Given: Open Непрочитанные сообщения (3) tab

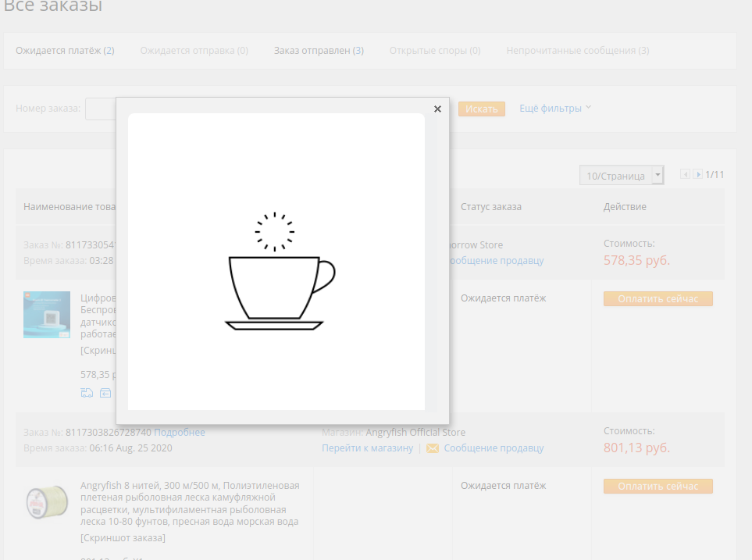Looking at the screenshot, I should [x=577, y=51].
